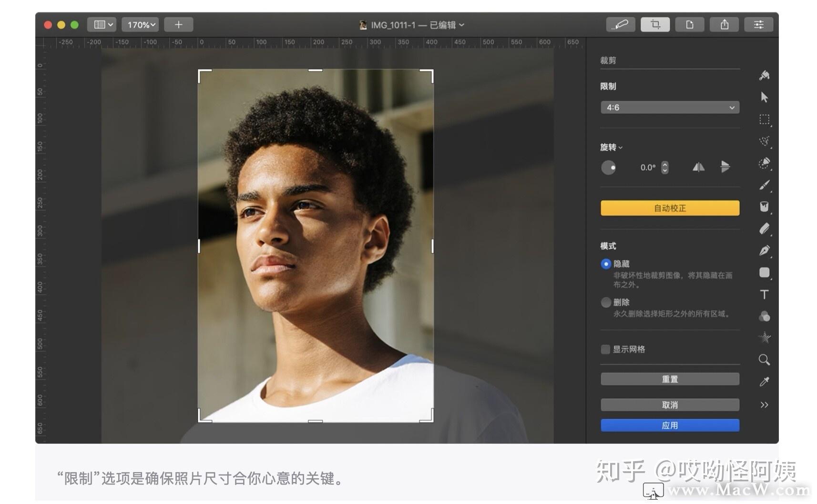Screen dimensions: 817x504
Task: Select the Type tool (T)
Action: (764, 295)
